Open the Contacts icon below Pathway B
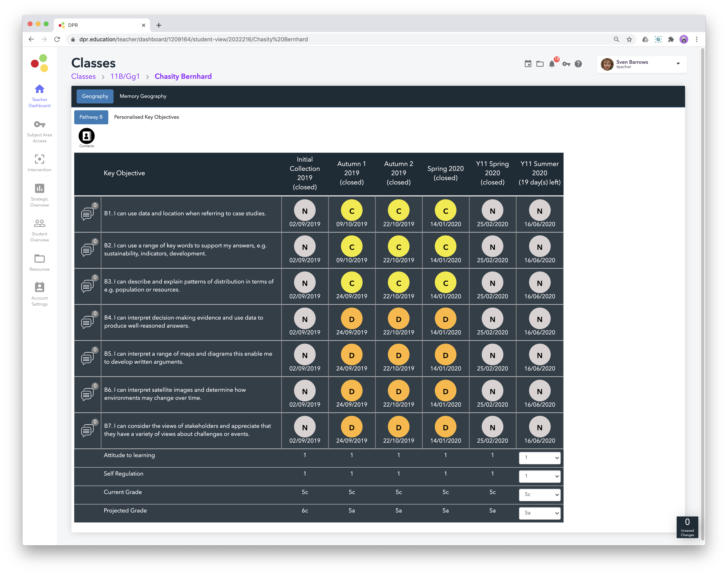Image resolution: width=728 pixels, height=575 pixels. click(x=87, y=136)
